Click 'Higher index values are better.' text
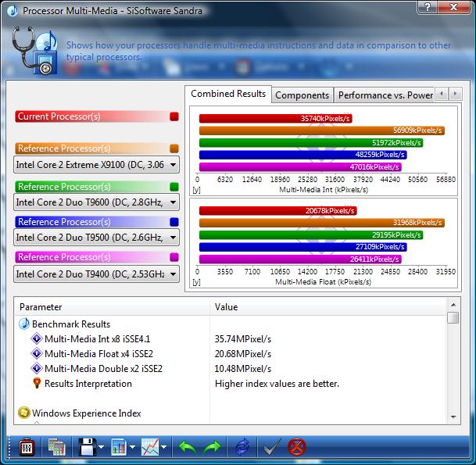476x465 pixels. pyautogui.click(x=277, y=384)
